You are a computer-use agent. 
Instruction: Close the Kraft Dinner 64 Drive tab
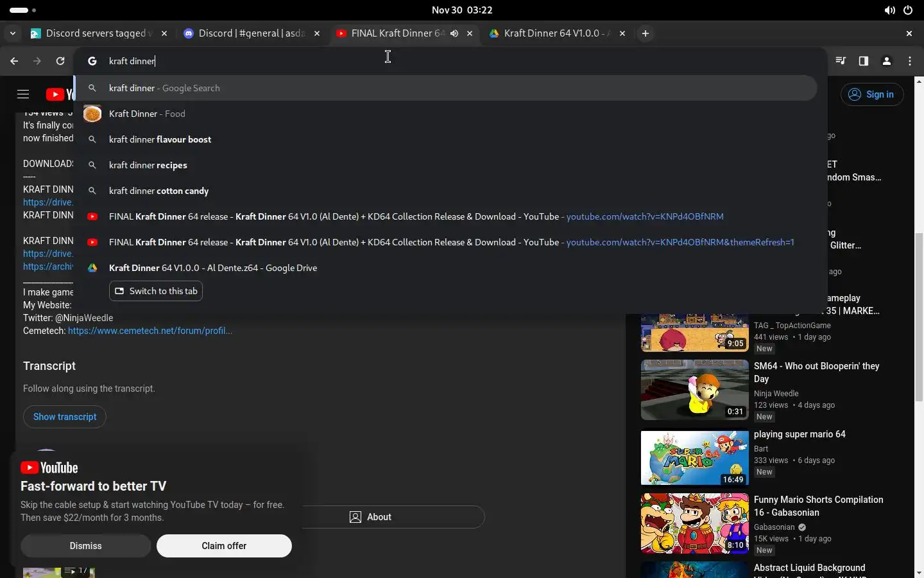pyautogui.click(x=622, y=33)
